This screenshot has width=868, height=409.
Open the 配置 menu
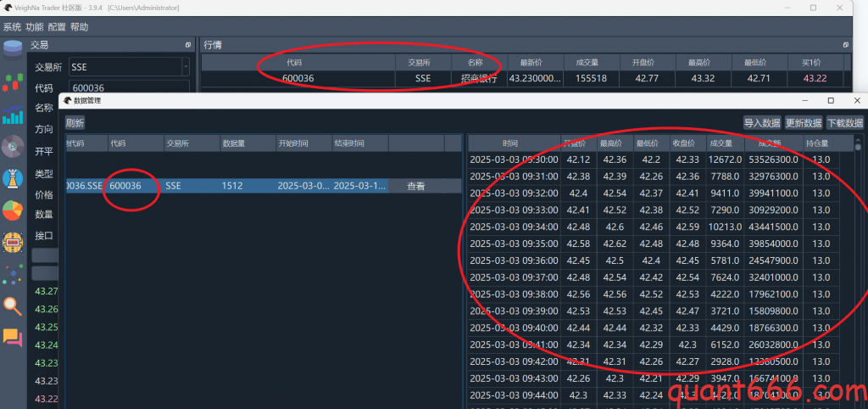pyautogui.click(x=57, y=26)
